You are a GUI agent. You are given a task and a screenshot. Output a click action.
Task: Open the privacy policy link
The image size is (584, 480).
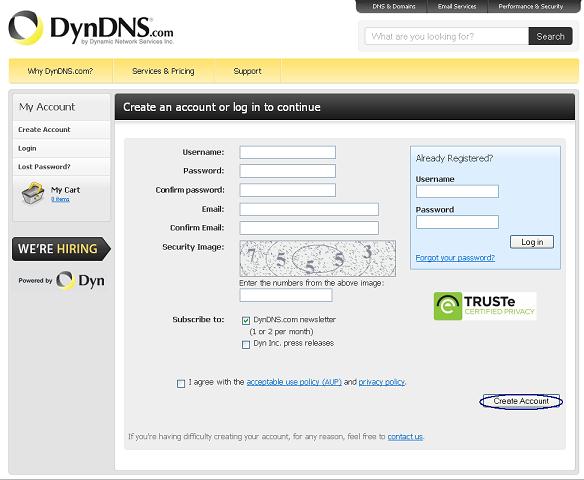[382, 382]
